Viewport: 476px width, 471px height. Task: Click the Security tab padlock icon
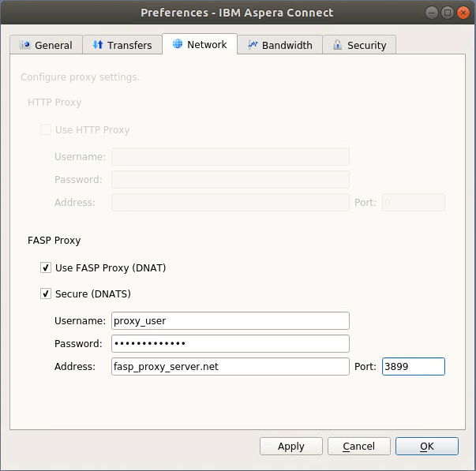click(x=338, y=46)
